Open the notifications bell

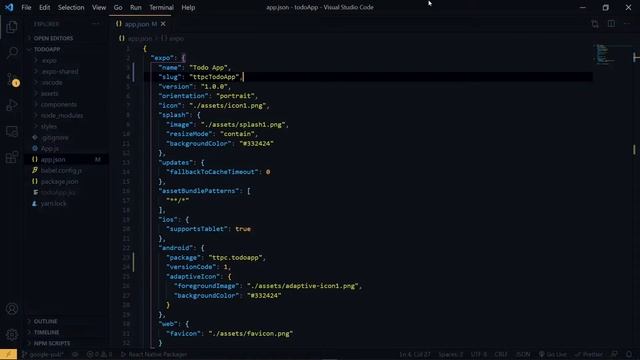[629, 354]
